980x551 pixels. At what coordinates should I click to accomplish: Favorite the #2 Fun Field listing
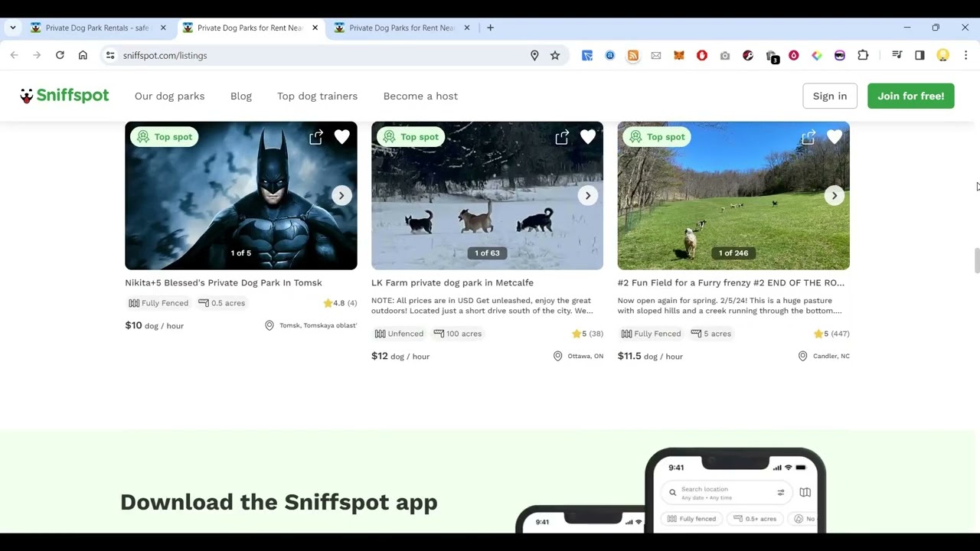tap(835, 137)
